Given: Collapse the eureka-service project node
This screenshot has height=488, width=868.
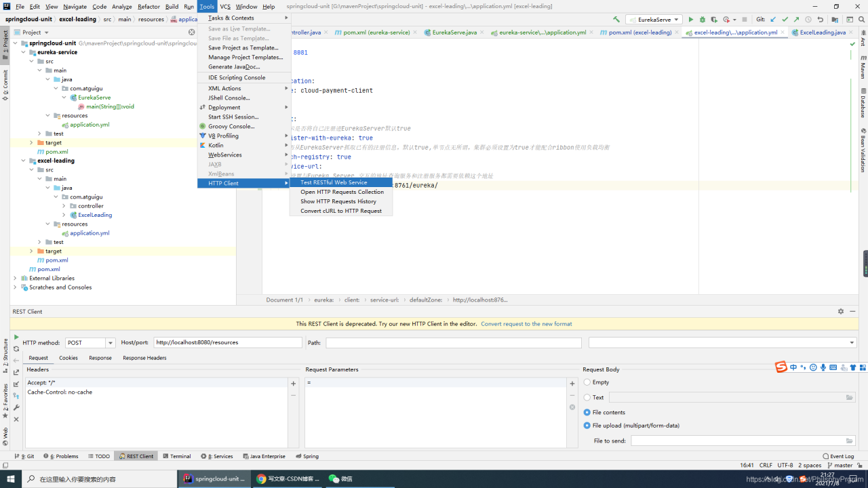Looking at the screenshot, I should coord(23,52).
